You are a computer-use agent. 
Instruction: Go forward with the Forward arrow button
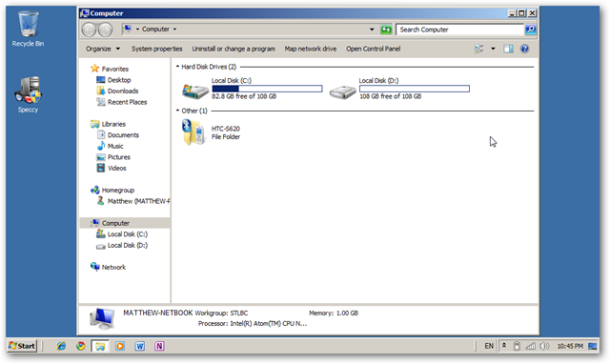point(105,30)
